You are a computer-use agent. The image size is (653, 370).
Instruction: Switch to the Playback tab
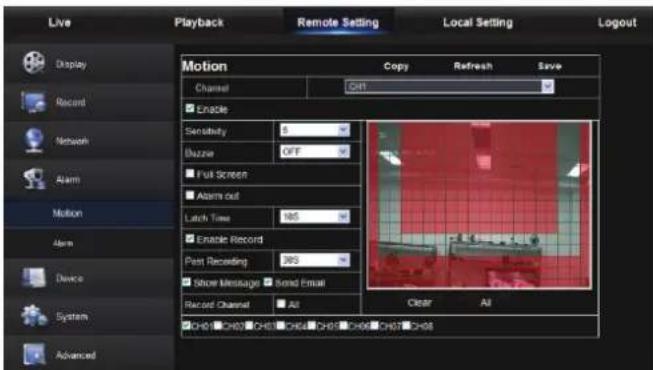coord(199,22)
